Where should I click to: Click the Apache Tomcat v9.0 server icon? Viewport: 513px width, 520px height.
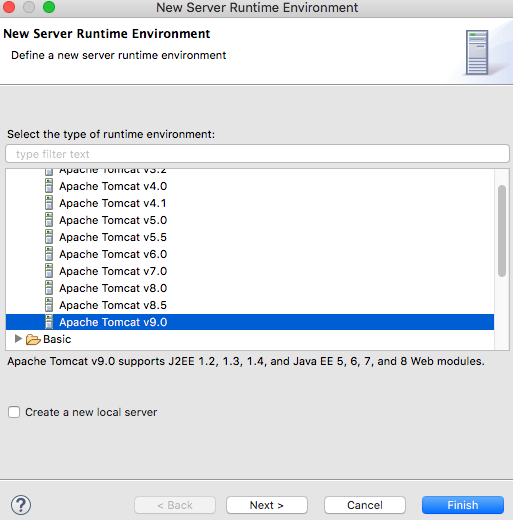[49, 322]
